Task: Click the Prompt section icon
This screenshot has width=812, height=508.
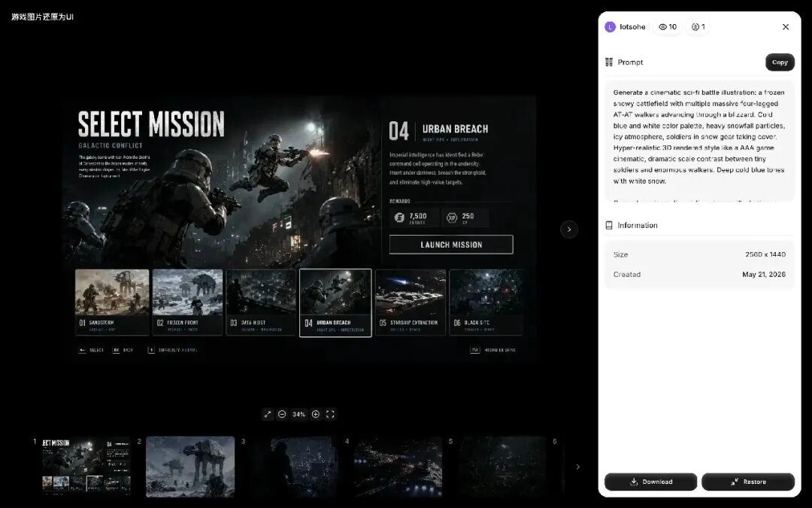Action: click(609, 62)
